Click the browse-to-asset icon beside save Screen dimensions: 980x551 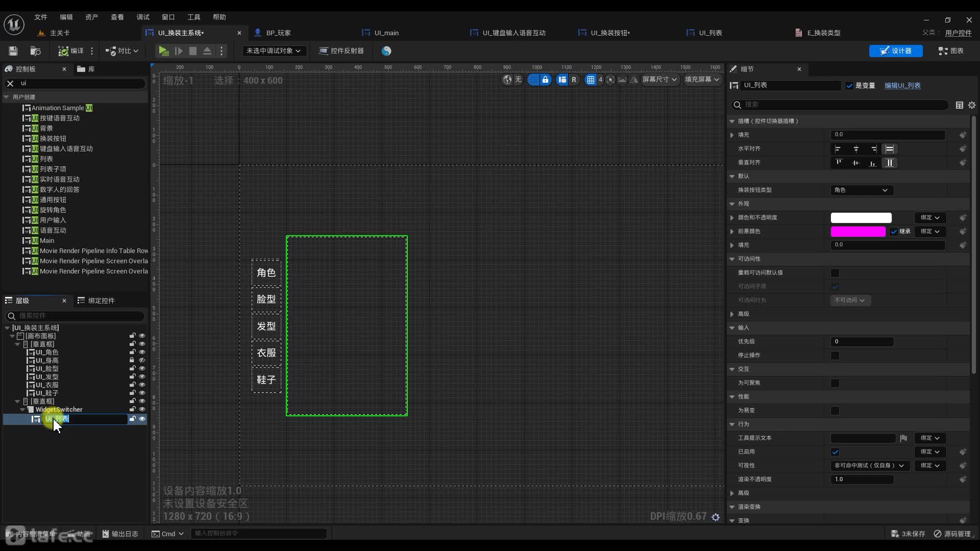pyautogui.click(x=35, y=51)
